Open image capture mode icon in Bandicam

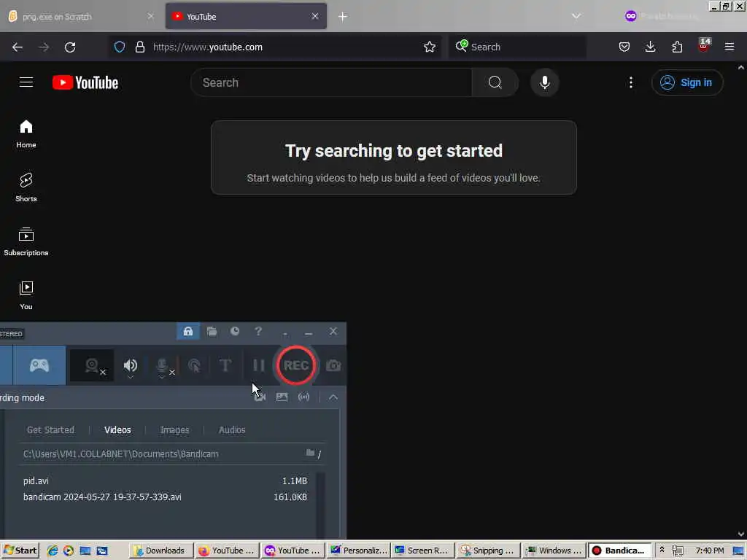pos(282,397)
